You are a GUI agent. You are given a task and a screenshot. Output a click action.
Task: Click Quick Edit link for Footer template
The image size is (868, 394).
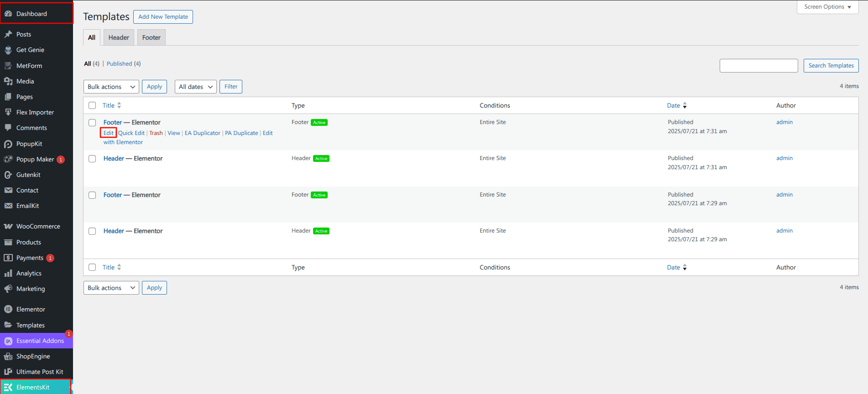[x=131, y=133]
